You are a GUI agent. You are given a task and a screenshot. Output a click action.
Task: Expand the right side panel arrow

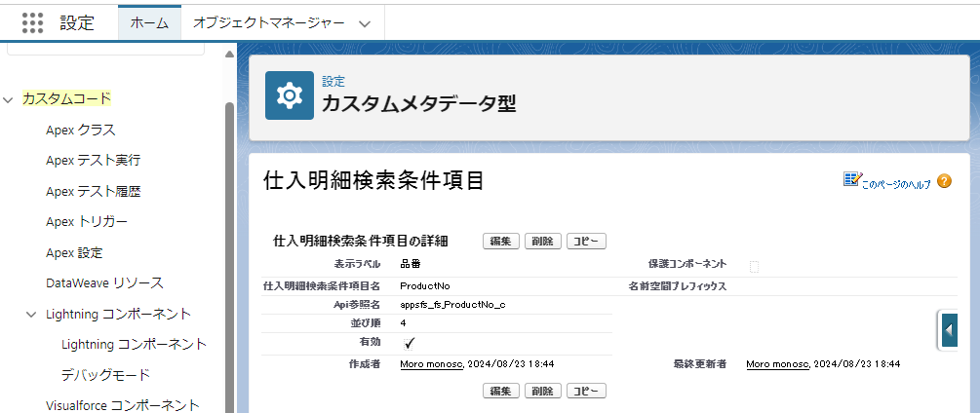pos(950,331)
